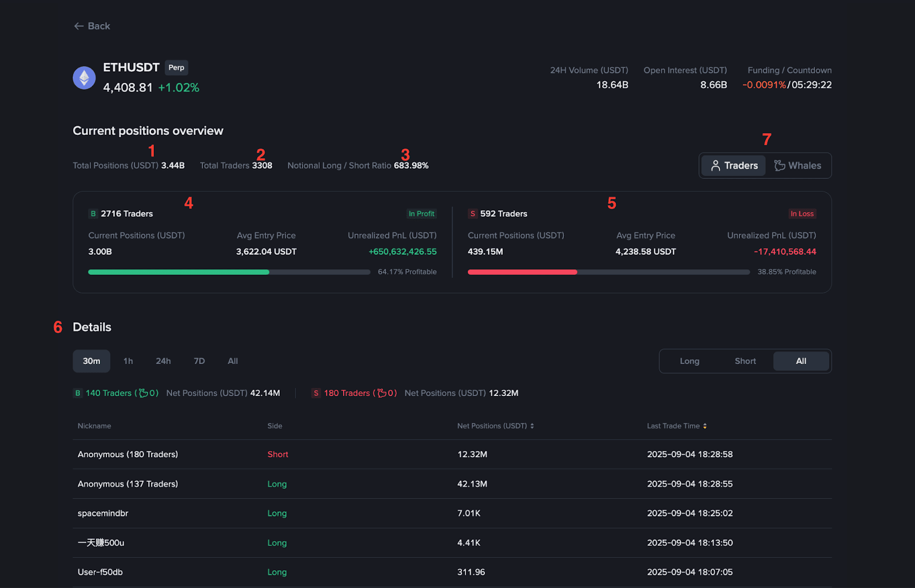Select the 7D time range tab
Screen dimensions: 915x588
199,361
